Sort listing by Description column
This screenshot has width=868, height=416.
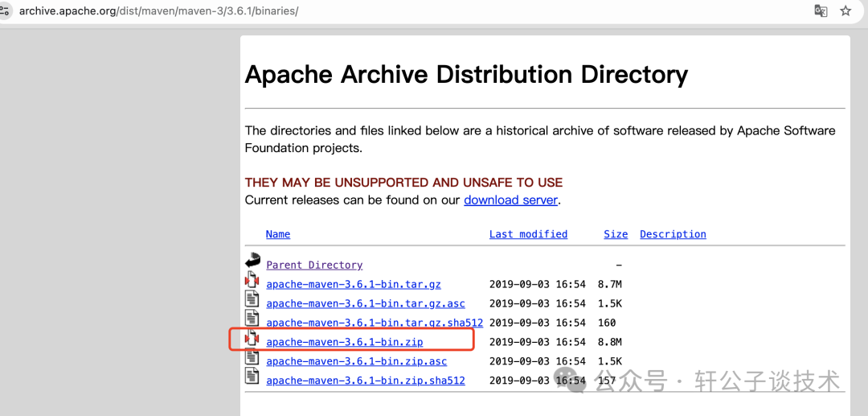tap(674, 234)
